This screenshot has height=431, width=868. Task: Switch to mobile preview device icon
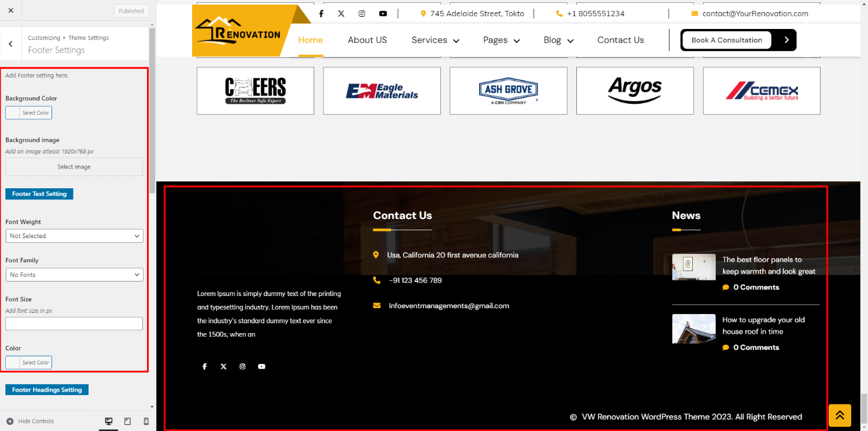point(146,421)
